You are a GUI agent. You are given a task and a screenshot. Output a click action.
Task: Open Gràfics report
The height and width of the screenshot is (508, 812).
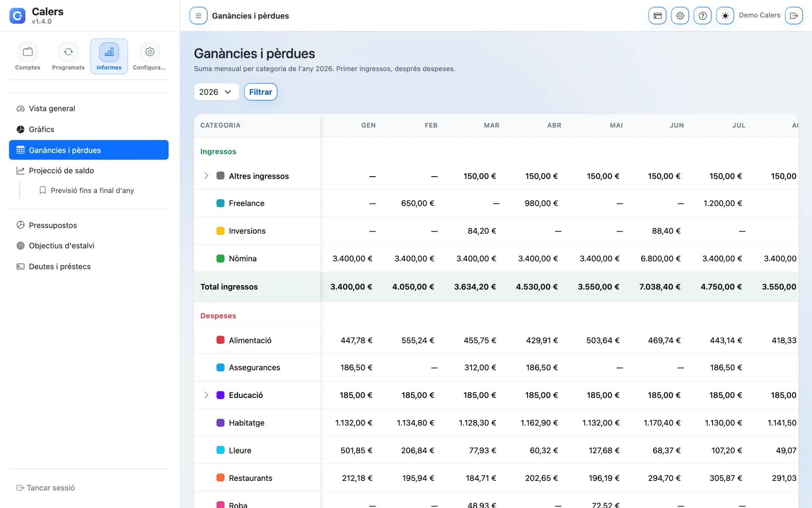pos(89,129)
